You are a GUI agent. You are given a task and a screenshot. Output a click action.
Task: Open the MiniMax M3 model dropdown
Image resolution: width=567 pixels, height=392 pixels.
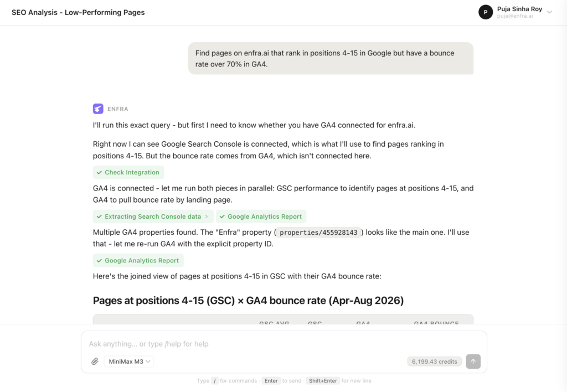point(129,361)
